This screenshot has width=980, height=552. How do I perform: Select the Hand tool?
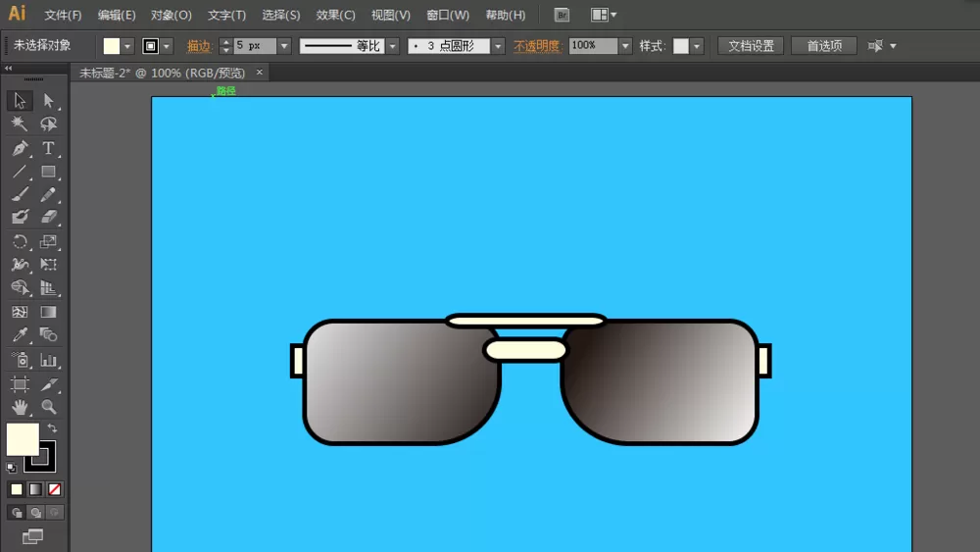click(x=20, y=407)
